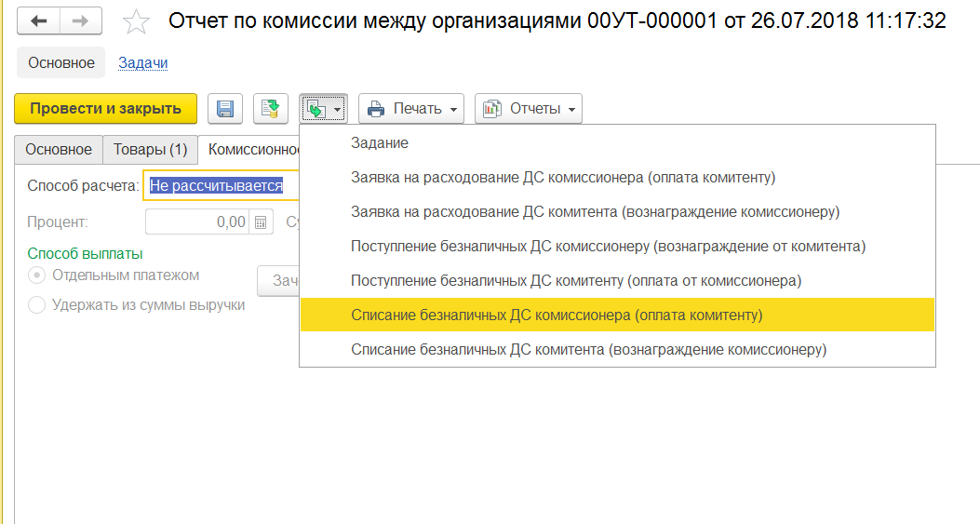This screenshot has height=524, width=980.
Task: Open the Задачи link
Action: [142, 63]
